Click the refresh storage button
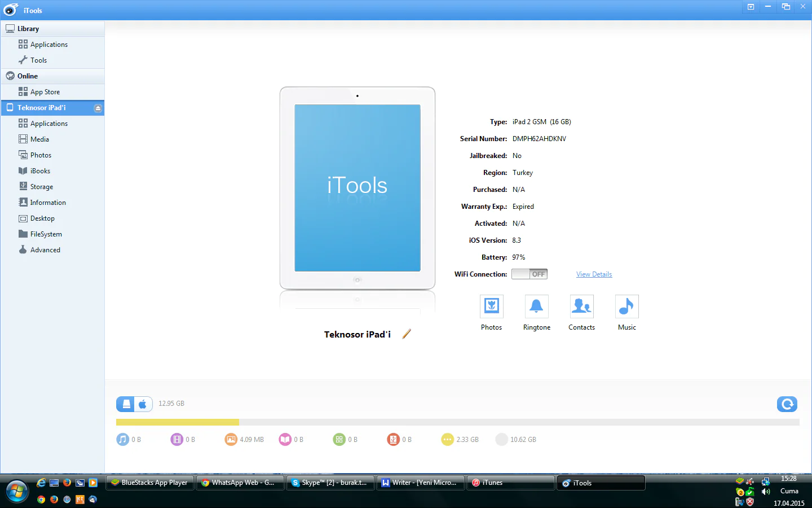812x508 pixels. (x=787, y=404)
